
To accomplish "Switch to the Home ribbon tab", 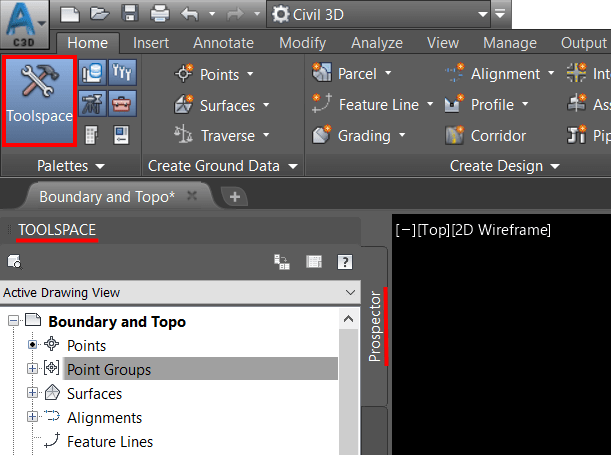I will (x=88, y=43).
